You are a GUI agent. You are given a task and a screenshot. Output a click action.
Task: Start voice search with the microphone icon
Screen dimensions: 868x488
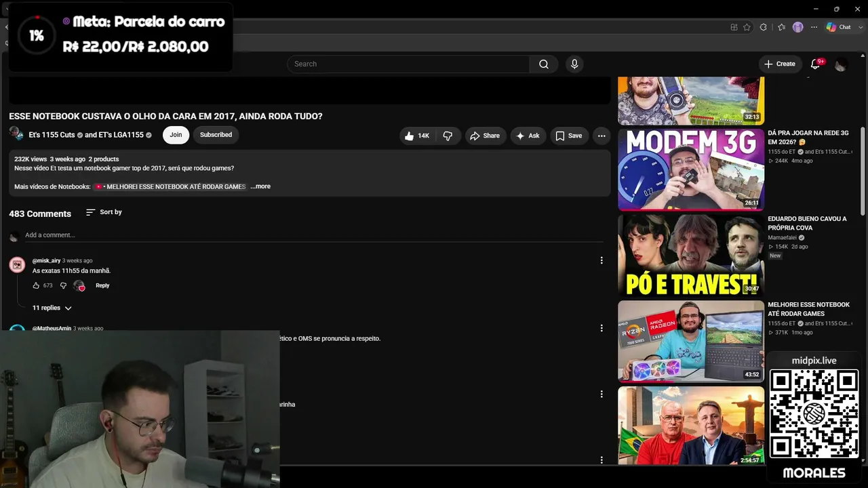click(x=574, y=64)
